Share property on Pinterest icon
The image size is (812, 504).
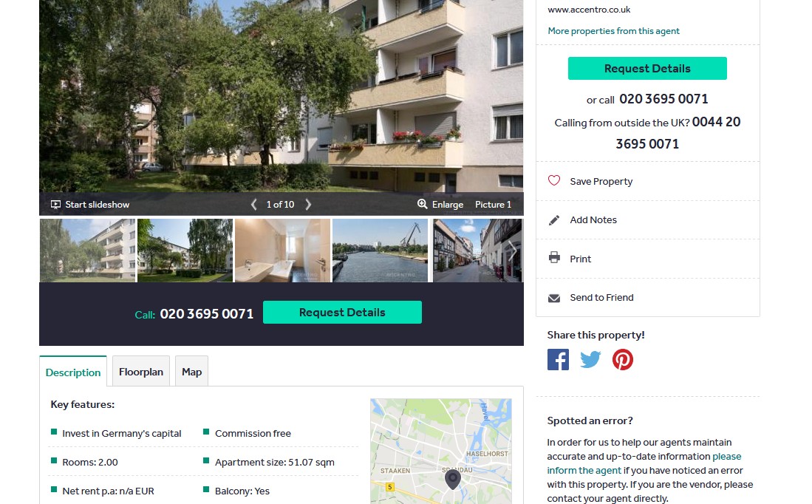[x=622, y=359]
